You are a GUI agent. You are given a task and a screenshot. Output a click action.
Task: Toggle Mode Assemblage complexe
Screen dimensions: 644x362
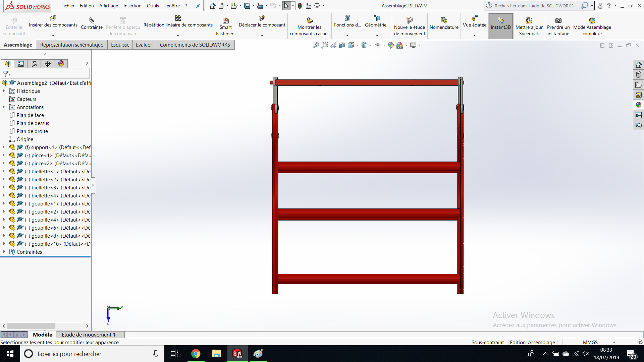pyautogui.click(x=592, y=20)
